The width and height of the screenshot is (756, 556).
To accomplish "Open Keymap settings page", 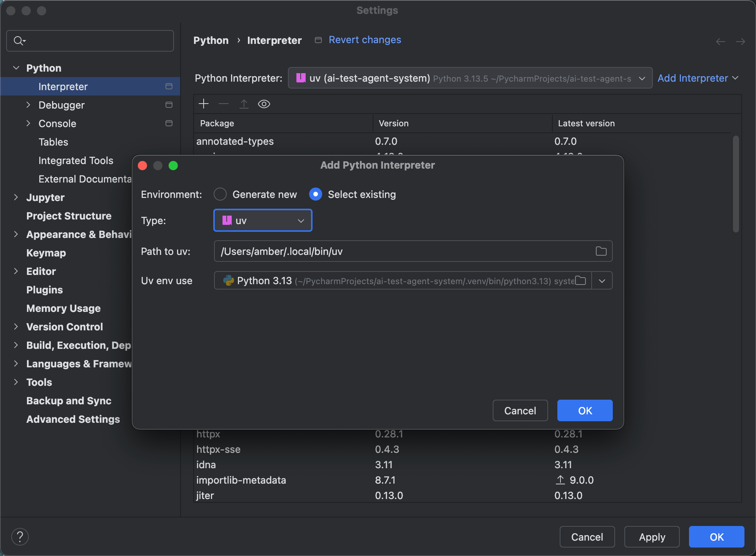I will (46, 253).
